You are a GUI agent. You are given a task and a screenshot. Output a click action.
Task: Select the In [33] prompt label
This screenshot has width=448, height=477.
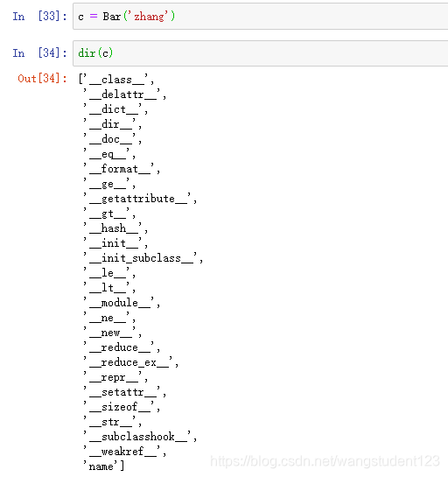point(39,16)
